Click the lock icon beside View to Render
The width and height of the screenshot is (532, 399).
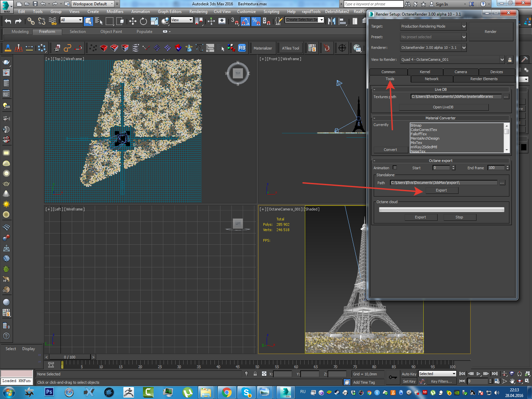click(510, 60)
